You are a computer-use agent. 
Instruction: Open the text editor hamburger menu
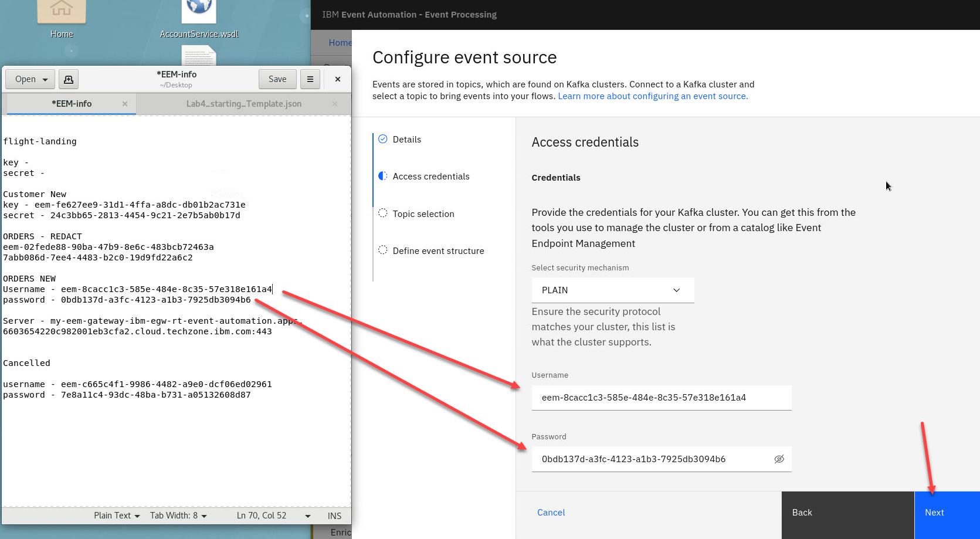(310, 79)
